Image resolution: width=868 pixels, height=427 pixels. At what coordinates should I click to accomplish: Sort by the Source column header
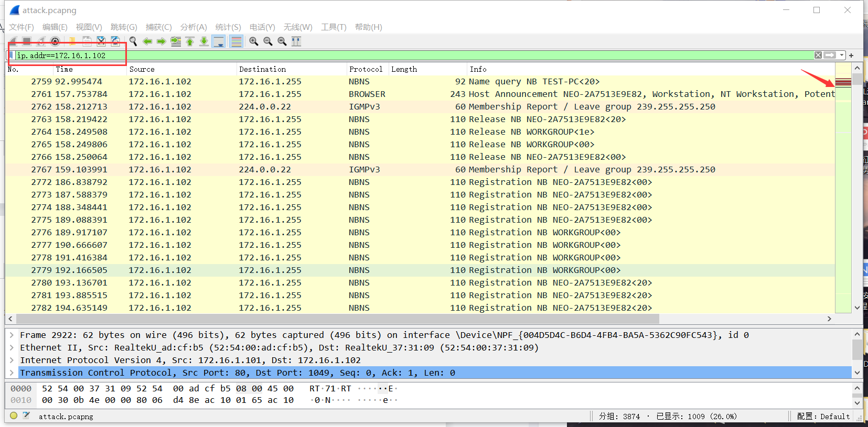click(x=181, y=69)
